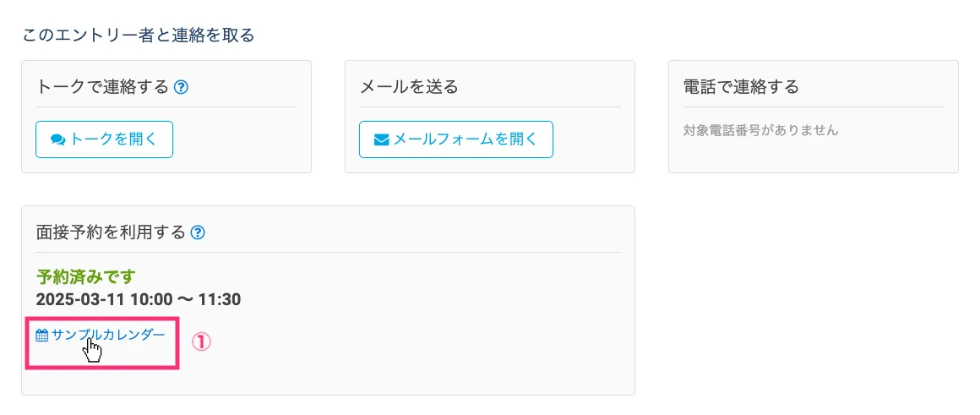The height and width of the screenshot is (415, 980).
Task: Click the 電話で連絡する heading
Action: pos(741,87)
